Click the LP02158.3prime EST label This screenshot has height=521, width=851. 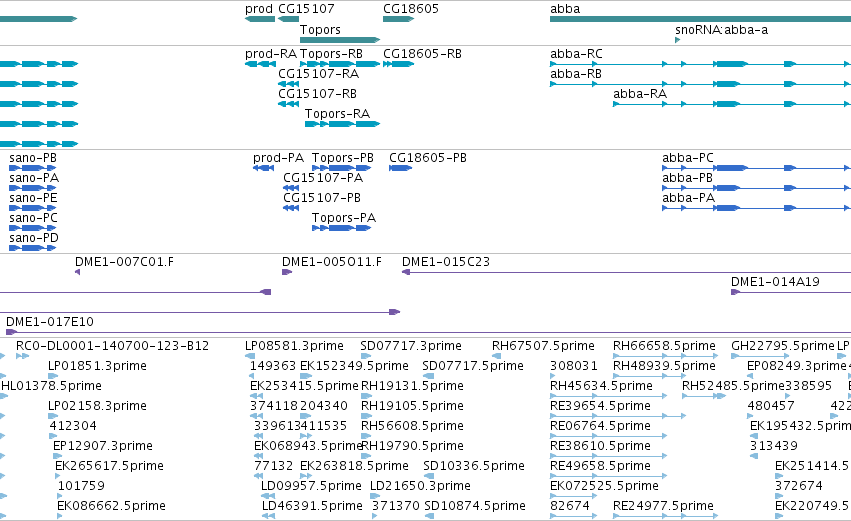[x=97, y=406]
